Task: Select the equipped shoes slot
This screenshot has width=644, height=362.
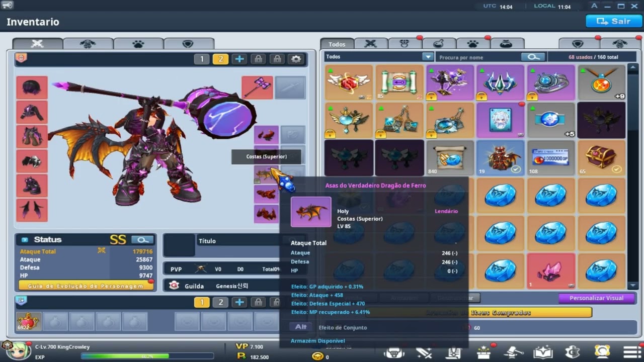Action: coord(32,186)
